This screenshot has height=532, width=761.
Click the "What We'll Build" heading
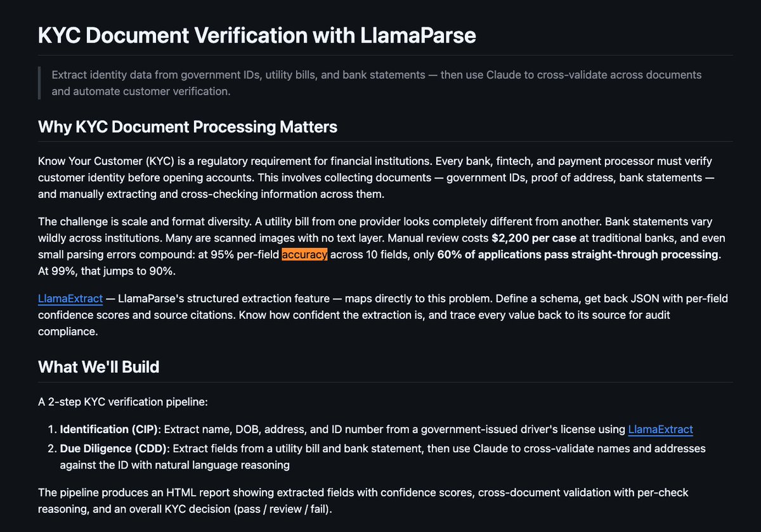98,367
